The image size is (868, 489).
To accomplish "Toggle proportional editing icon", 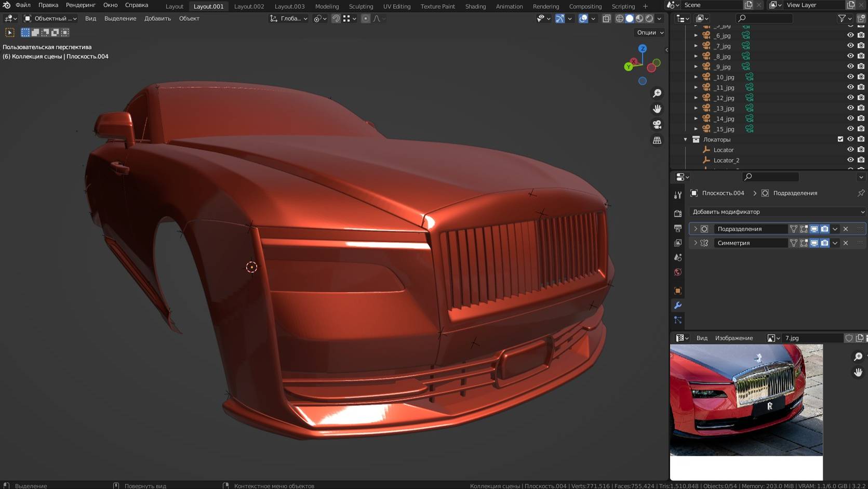I will [x=366, y=18].
